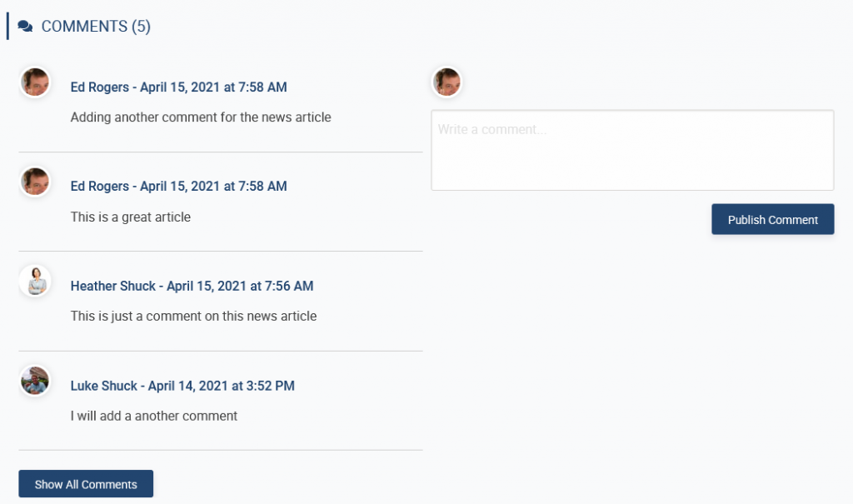
Task: Click comment text "I will add a another comment"
Action: pyautogui.click(x=154, y=417)
